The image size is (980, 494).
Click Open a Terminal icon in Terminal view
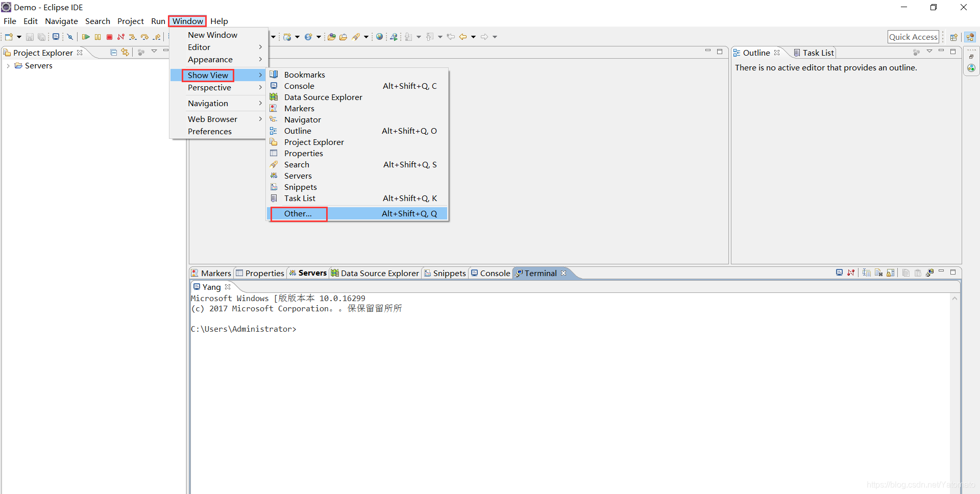click(x=839, y=273)
